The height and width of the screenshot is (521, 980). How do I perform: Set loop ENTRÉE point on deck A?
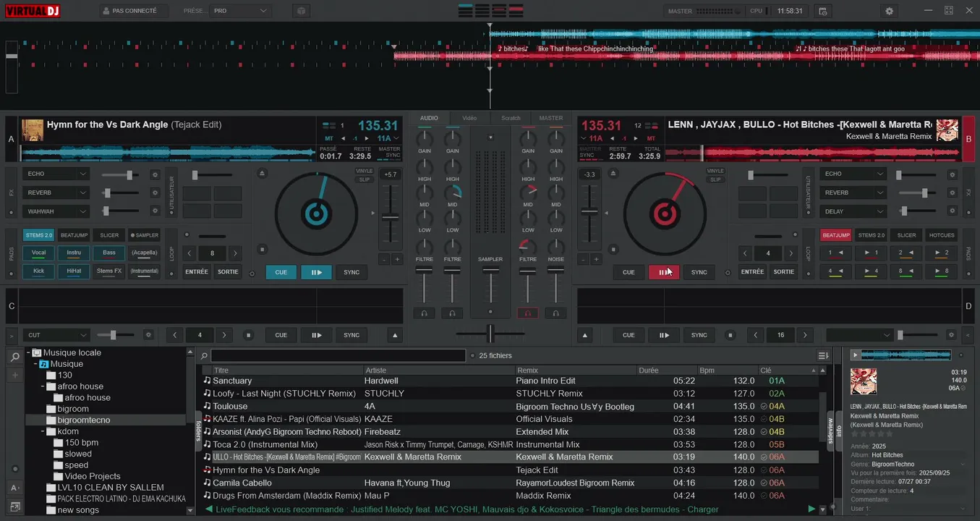click(x=197, y=272)
